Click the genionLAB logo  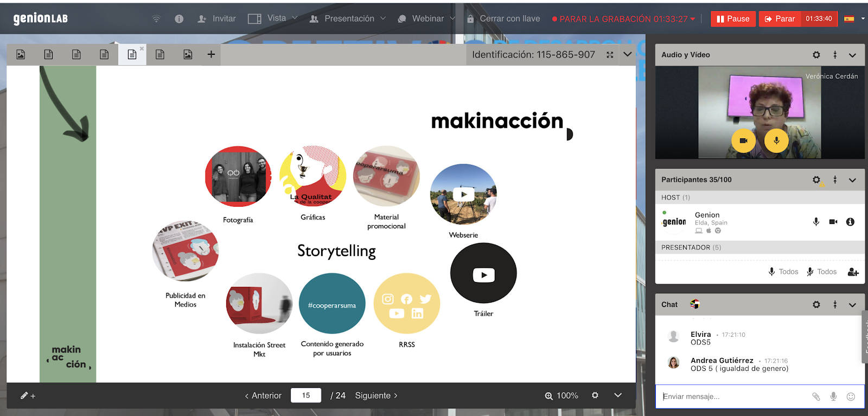41,18
